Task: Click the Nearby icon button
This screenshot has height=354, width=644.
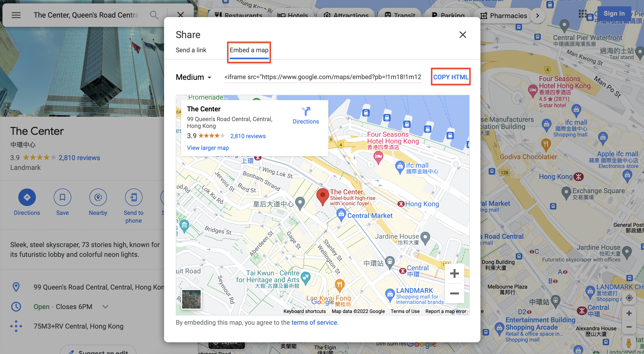Action: point(98,198)
